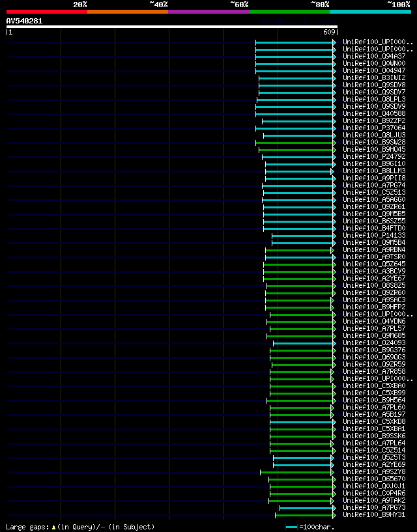This screenshot has width=417, height=532.
Task: Select the UniRef100_B8LLM3 label
Action: click(x=374, y=171)
